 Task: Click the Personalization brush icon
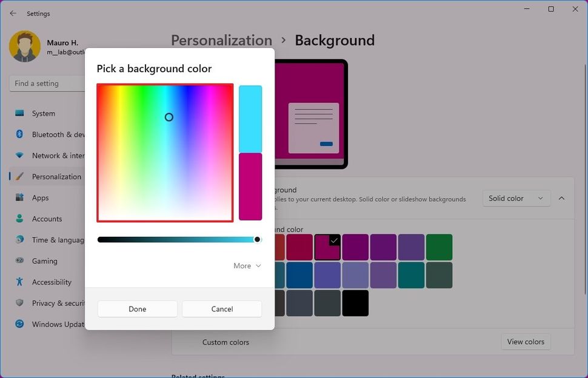point(21,176)
